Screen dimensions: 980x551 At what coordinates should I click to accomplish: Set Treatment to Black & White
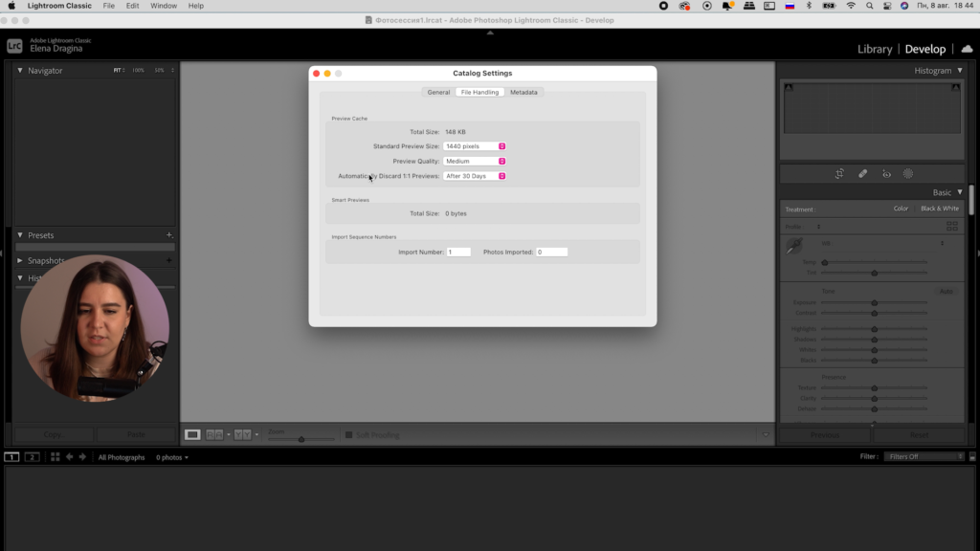[x=939, y=209]
